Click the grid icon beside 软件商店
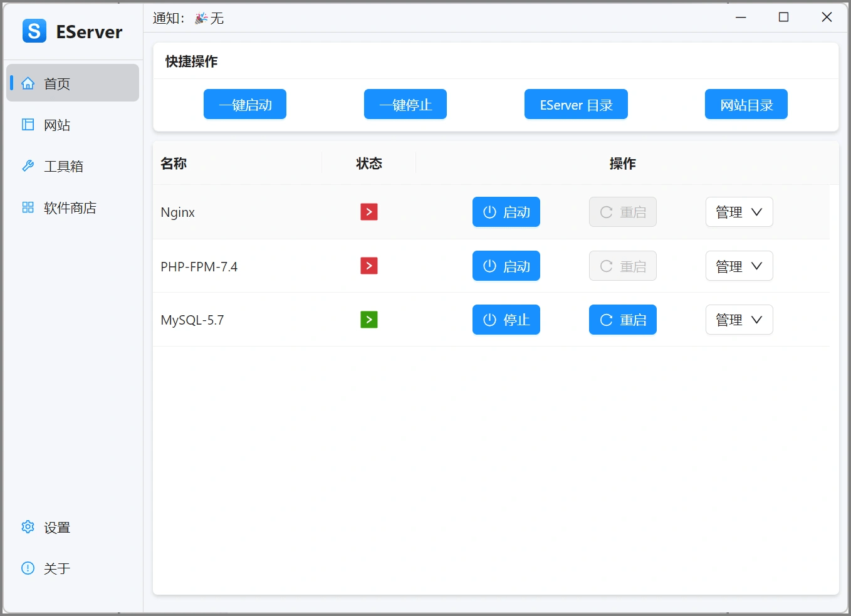851x616 pixels. [x=28, y=207]
